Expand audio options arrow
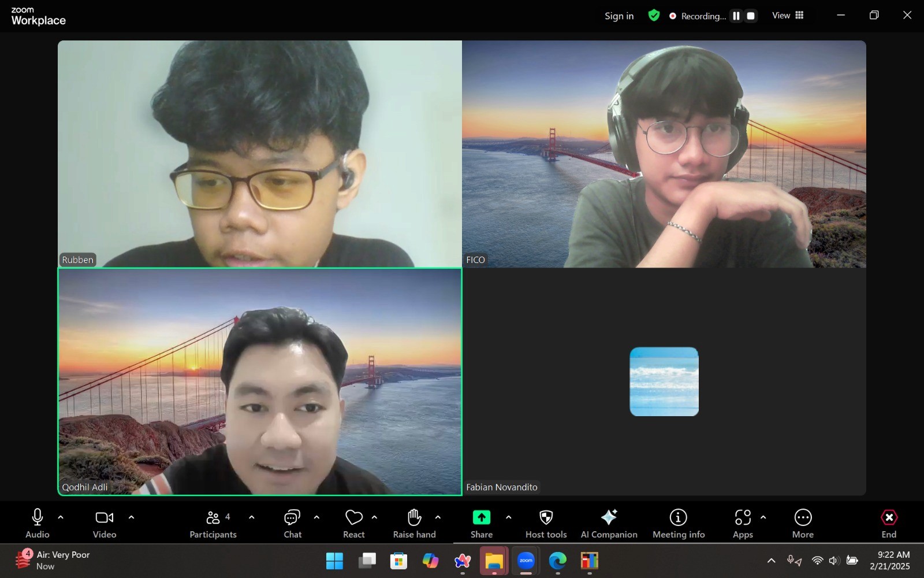Image resolution: width=924 pixels, height=578 pixels. tap(61, 517)
